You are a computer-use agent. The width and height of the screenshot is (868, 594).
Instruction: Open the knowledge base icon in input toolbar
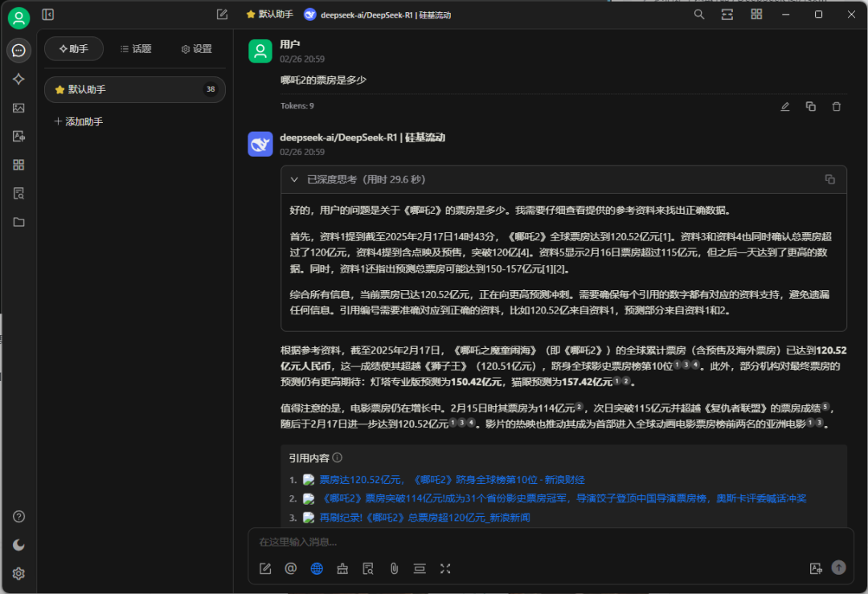pyautogui.click(x=367, y=568)
